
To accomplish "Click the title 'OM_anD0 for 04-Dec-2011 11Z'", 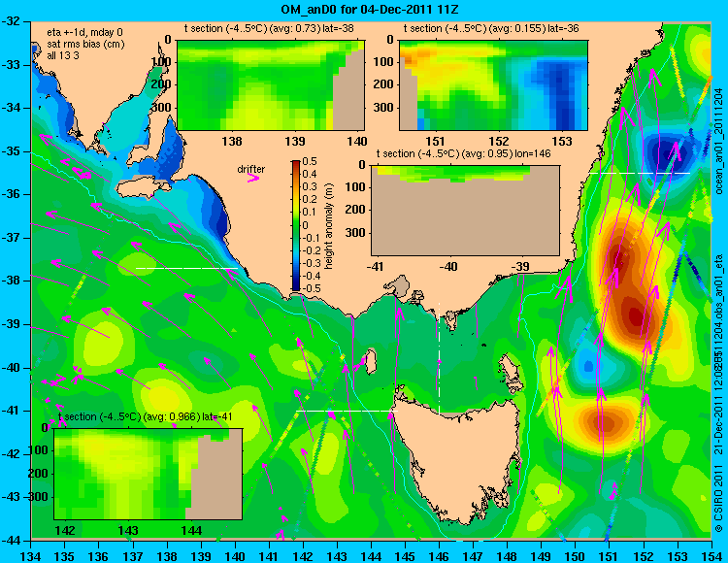I will click(370, 10).
